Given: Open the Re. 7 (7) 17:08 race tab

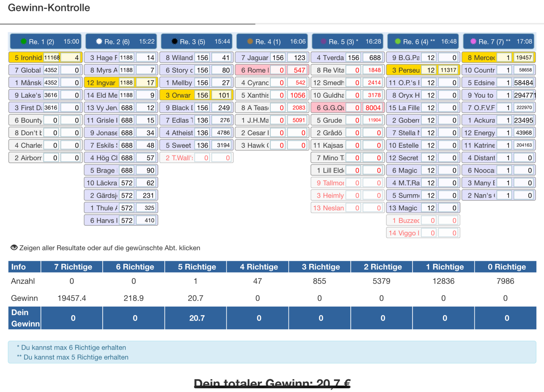Looking at the screenshot, I should (498, 41).
